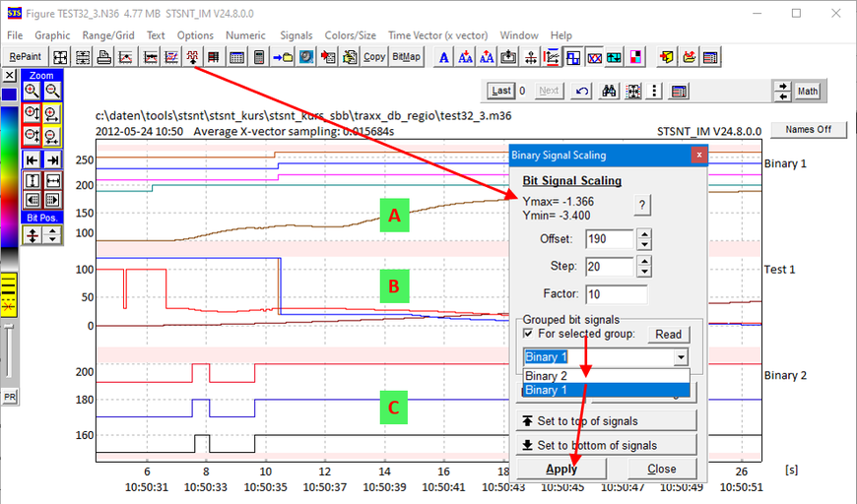
Task: Click the binoculars search icon
Action: pos(609,92)
